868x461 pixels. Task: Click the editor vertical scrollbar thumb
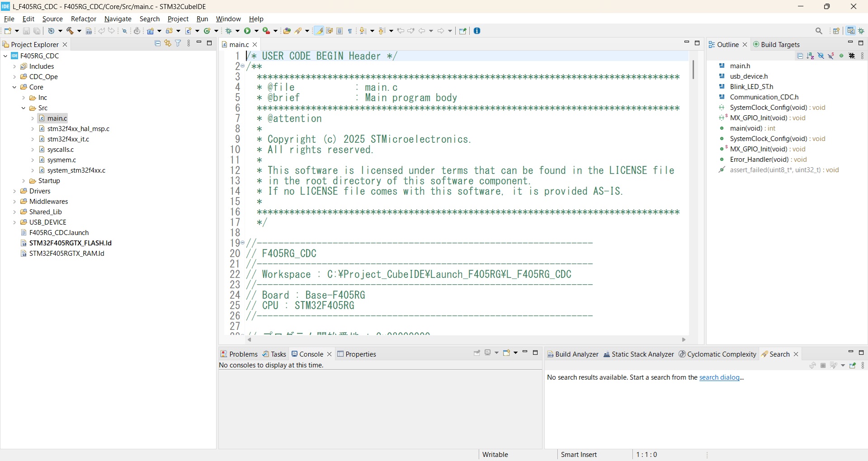point(693,70)
